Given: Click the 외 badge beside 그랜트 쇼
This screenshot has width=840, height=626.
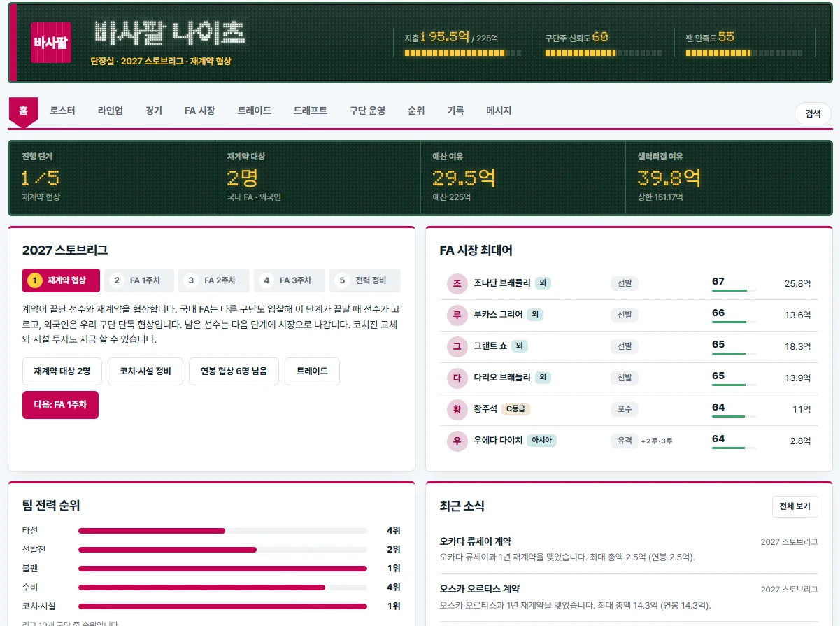Looking at the screenshot, I should coord(519,346).
